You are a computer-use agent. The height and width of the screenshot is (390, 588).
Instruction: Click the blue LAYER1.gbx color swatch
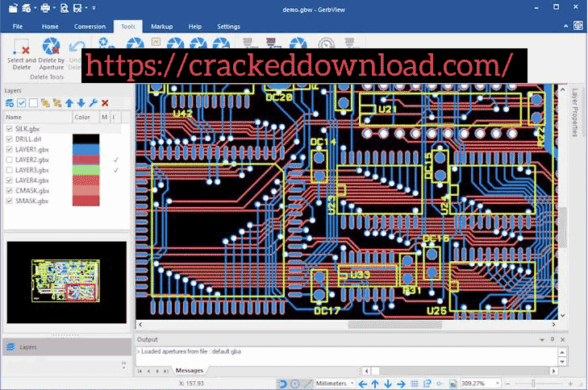(x=85, y=149)
